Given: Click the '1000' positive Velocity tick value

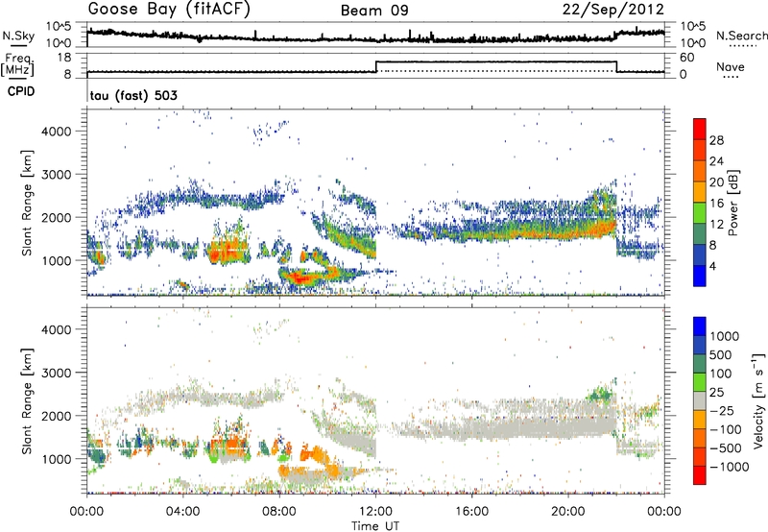Looking at the screenshot, I should (x=725, y=336).
